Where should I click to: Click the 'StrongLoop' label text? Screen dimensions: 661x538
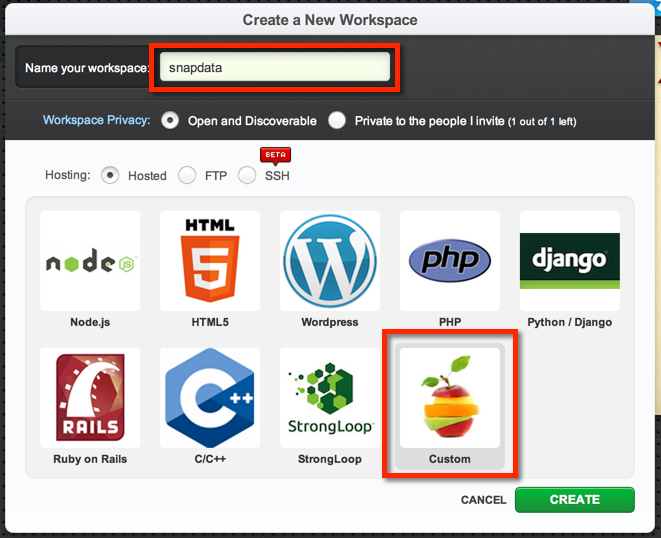330,459
